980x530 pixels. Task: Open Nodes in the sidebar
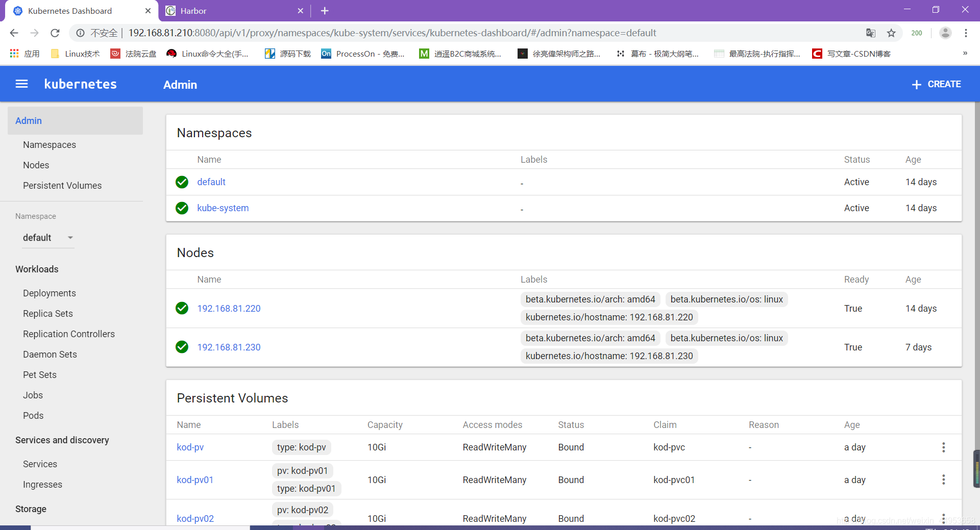tap(36, 165)
